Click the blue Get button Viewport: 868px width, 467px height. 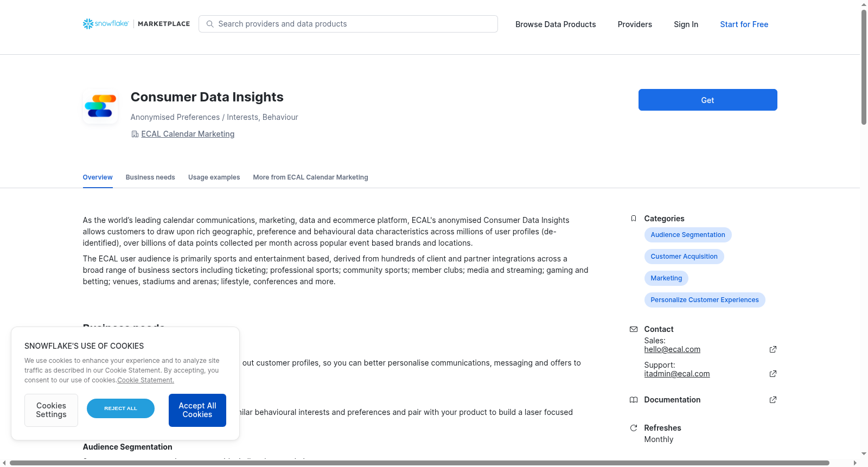pyautogui.click(x=707, y=100)
